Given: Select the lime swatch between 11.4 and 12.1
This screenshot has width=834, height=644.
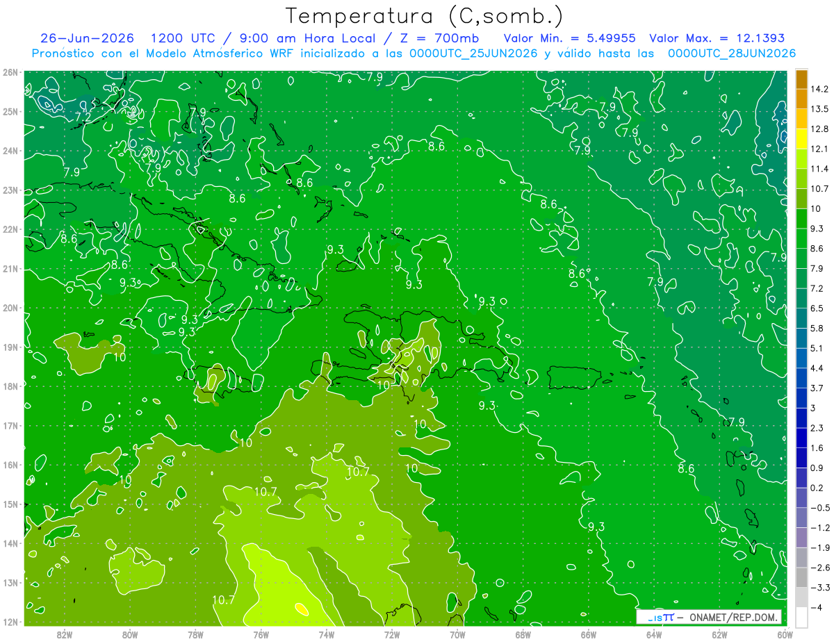Looking at the screenshot, I should pos(801,159).
